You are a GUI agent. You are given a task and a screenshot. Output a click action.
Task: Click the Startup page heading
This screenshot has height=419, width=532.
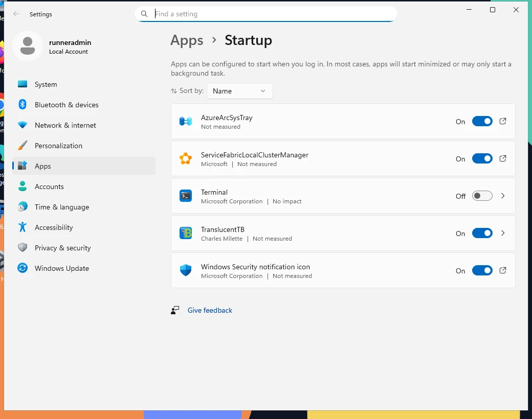[249, 40]
